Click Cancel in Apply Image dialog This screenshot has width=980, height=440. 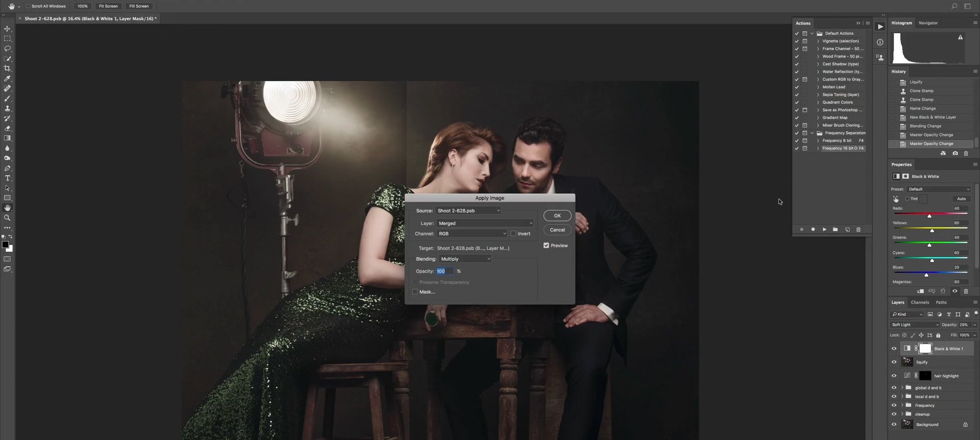coord(557,230)
